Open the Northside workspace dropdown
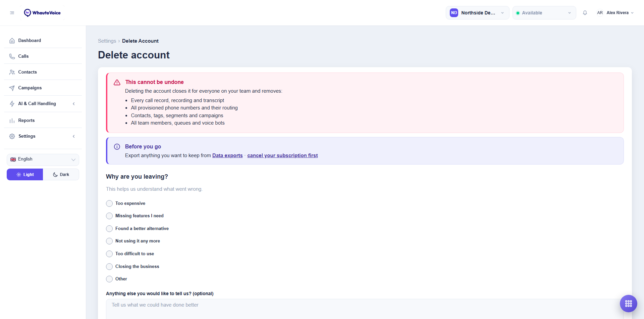 coord(478,13)
